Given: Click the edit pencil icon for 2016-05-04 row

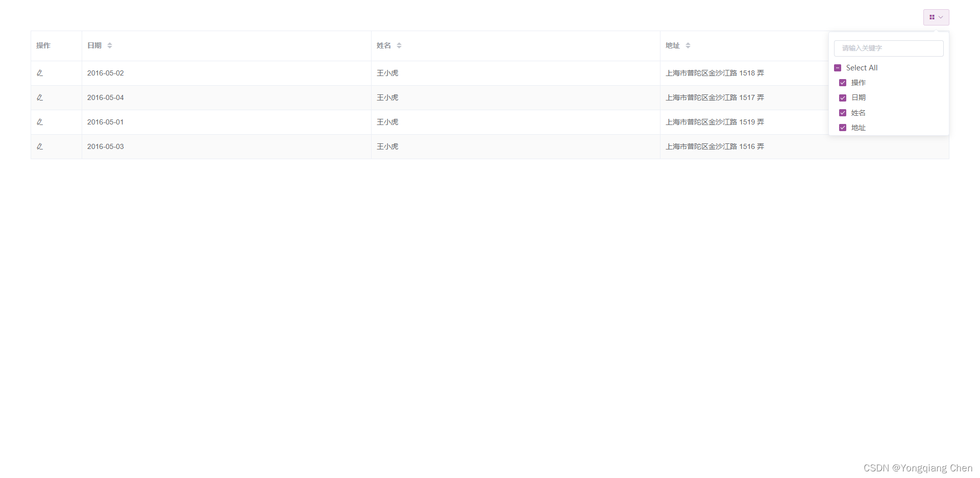Looking at the screenshot, I should (40, 97).
